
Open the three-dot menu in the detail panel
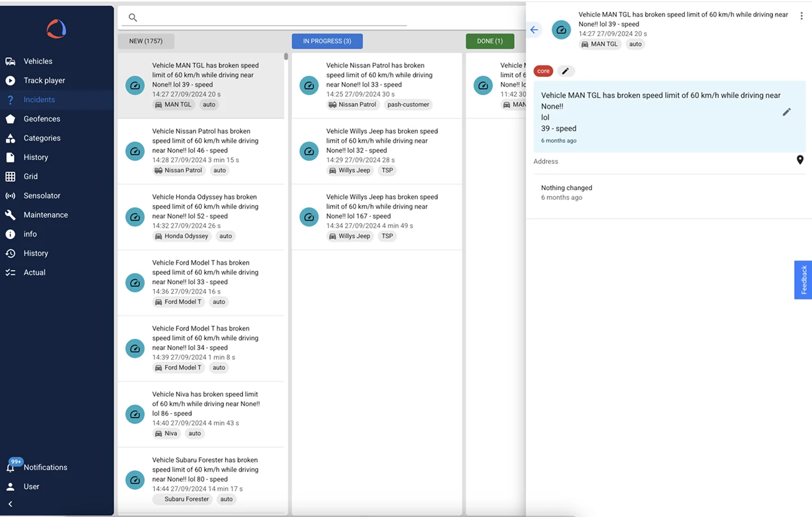pos(801,16)
